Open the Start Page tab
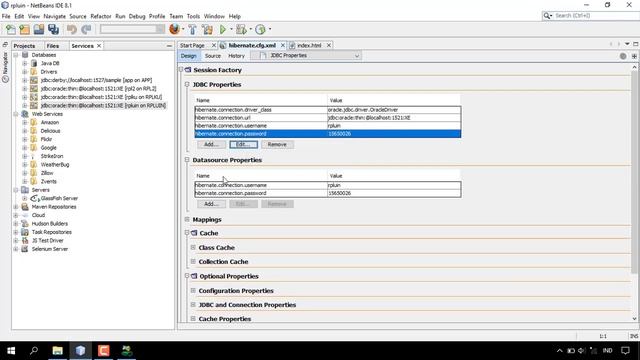640x360 pixels. coord(192,45)
